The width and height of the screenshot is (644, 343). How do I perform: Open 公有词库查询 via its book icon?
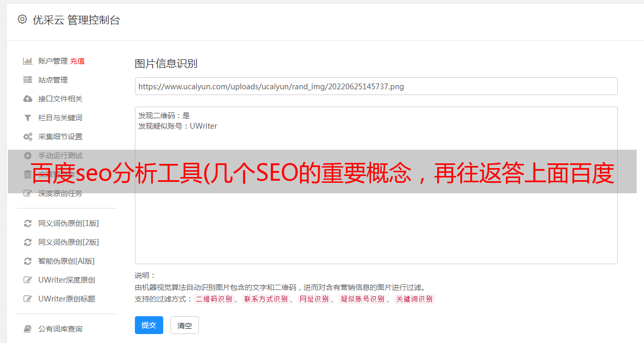(28, 329)
